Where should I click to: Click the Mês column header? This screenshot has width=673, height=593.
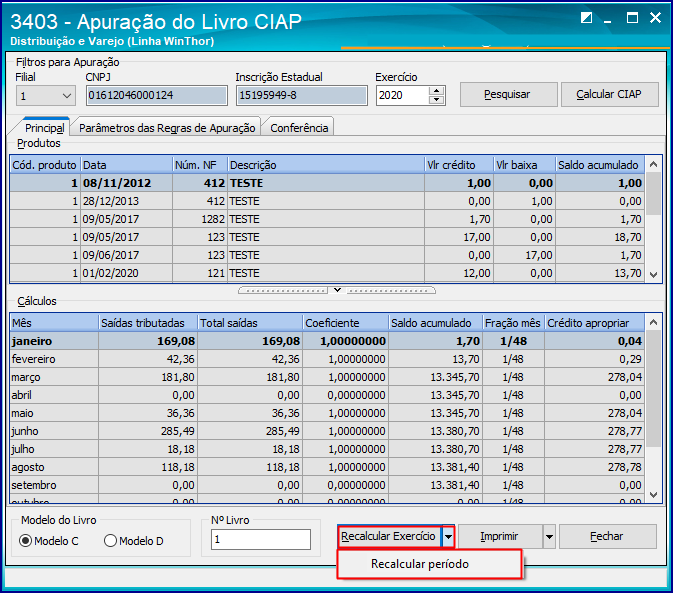(x=55, y=323)
